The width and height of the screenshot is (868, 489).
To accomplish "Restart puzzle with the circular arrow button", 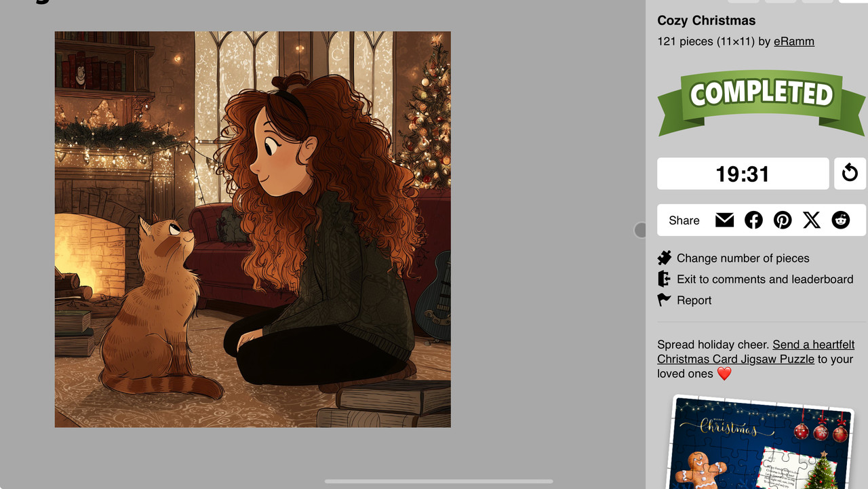I will (x=849, y=174).
